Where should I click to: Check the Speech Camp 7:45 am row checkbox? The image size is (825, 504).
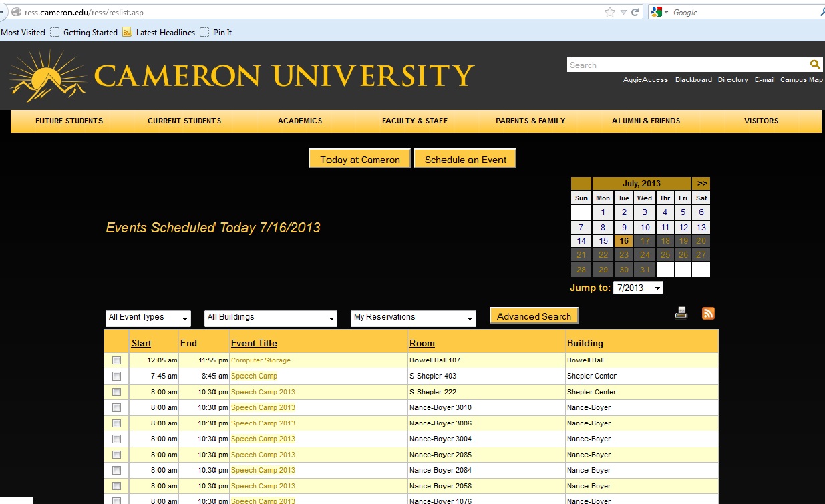pyautogui.click(x=116, y=376)
